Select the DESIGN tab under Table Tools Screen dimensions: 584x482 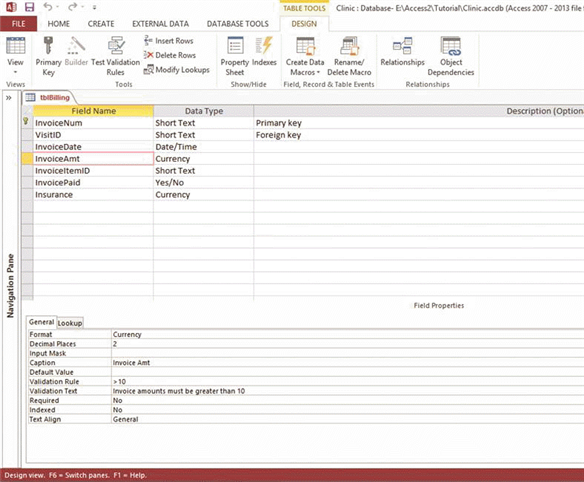(304, 24)
